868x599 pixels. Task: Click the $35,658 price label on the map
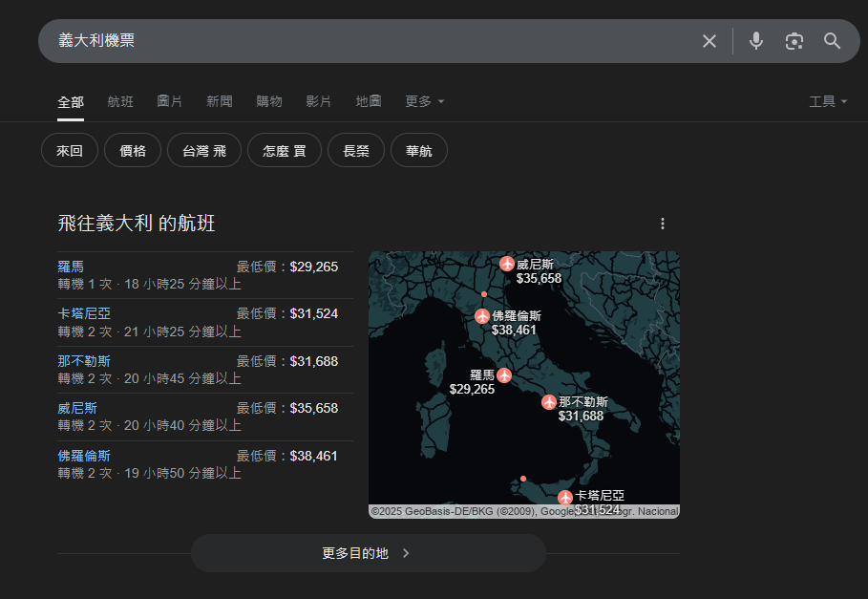click(x=539, y=278)
